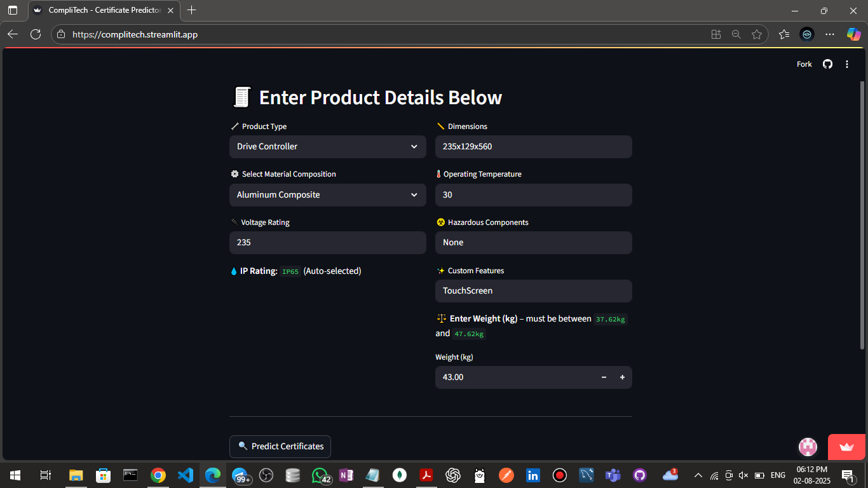This screenshot has width=868, height=488.
Task: Open the ENG language indicator
Action: pyautogui.click(x=778, y=475)
